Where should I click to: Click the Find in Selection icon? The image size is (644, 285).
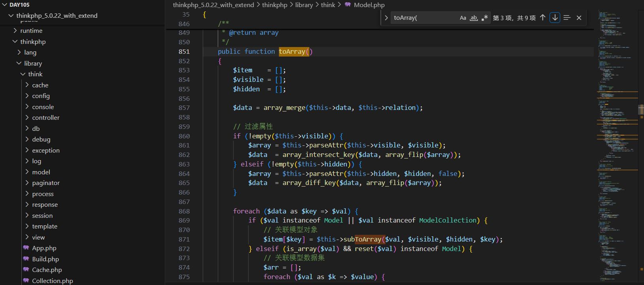(x=567, y=18)
